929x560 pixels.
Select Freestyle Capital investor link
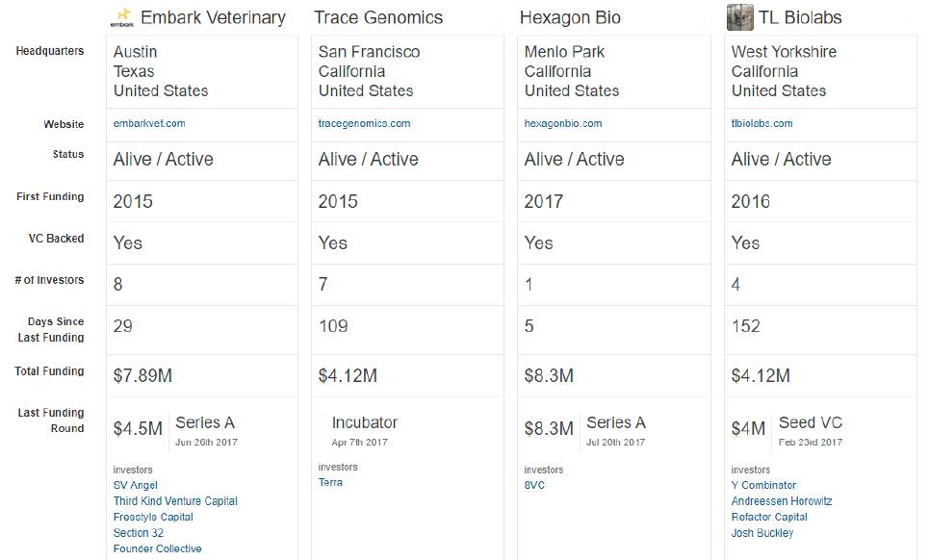point(153,518)
